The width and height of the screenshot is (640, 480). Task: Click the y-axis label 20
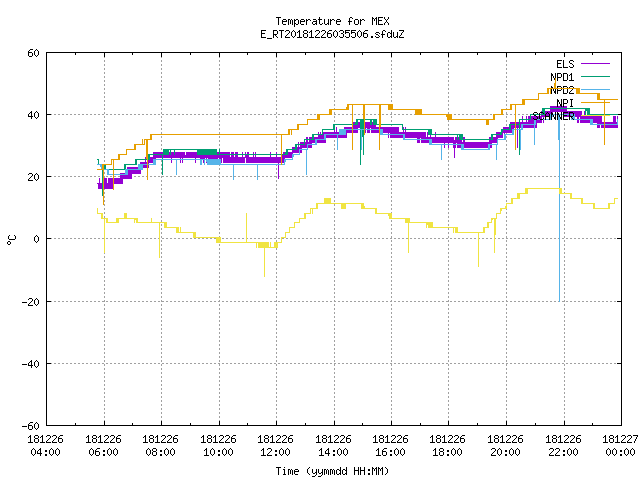tap(33, 177)
